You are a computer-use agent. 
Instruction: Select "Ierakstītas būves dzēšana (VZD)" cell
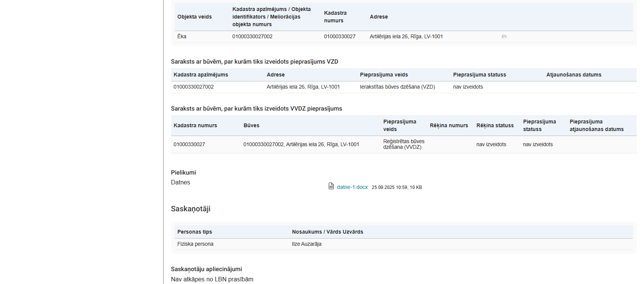pos(397,87)
